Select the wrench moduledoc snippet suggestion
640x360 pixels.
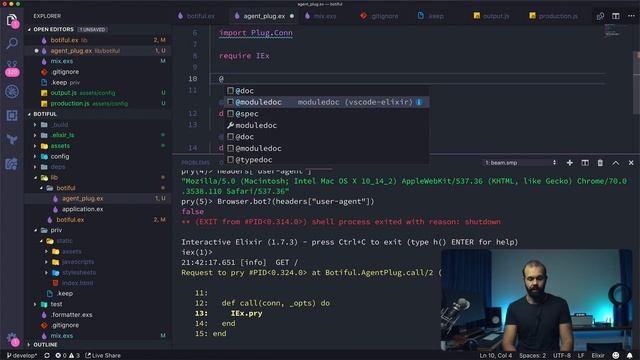(327, 125)
